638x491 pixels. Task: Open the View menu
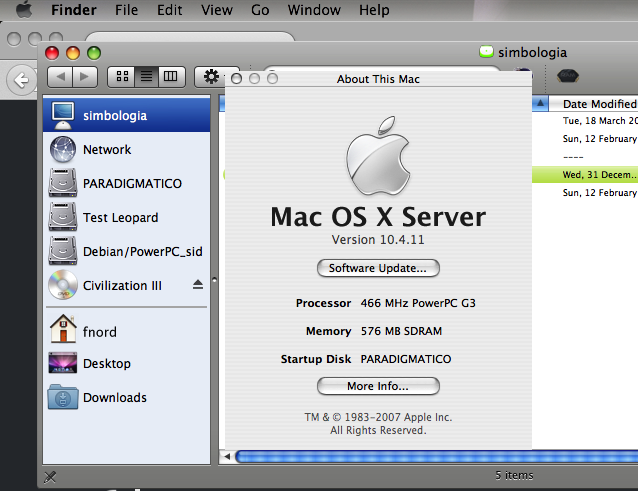tap(216, 10)
